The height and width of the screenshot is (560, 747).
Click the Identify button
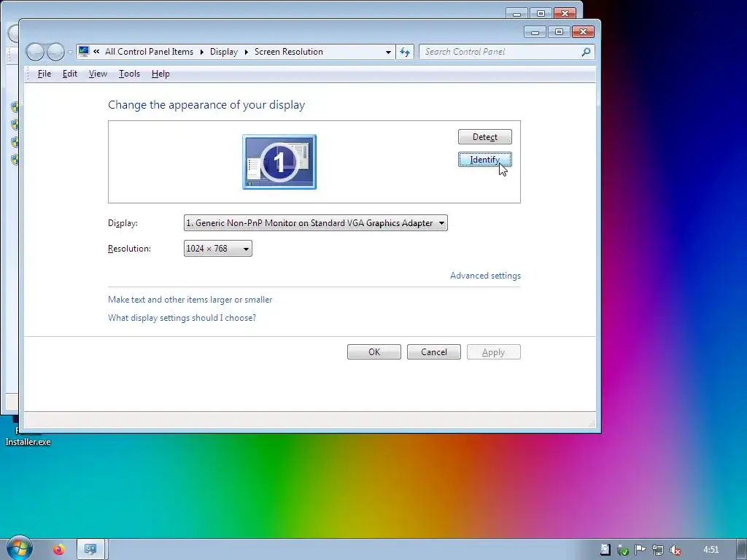[x=485, y=160]
